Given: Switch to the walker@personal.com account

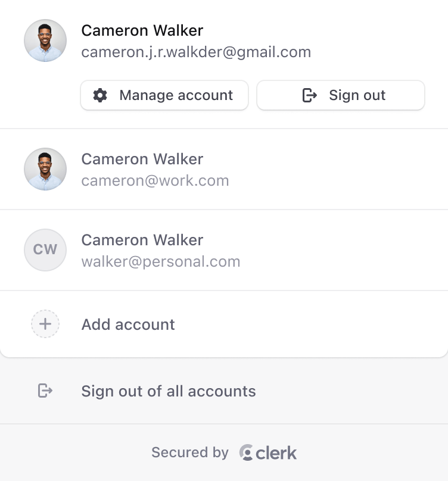Looking at the screenshot, I should point(224,250).
